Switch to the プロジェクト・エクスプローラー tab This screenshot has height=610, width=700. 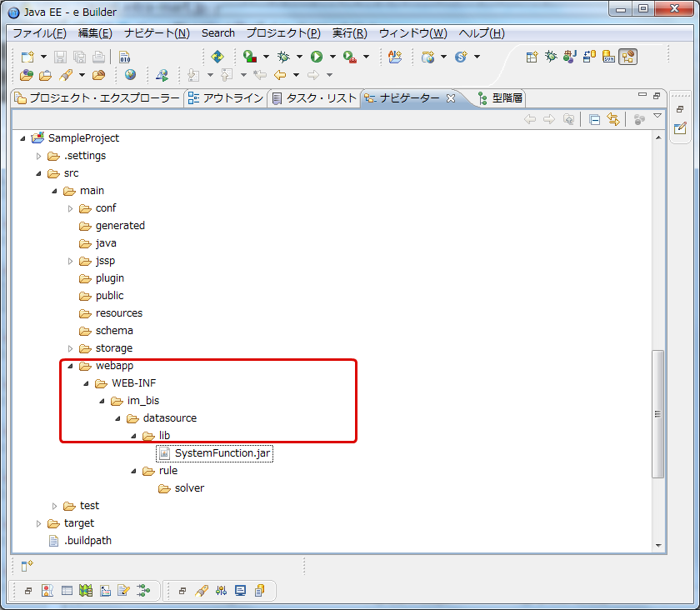(x=98, y=98)
